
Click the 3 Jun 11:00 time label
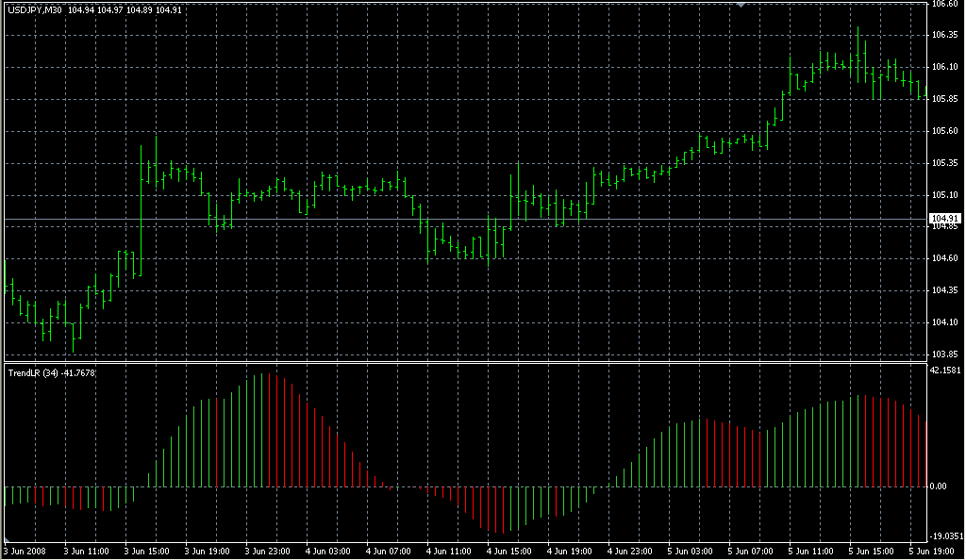pyautogui.click(x=86, y=552)
